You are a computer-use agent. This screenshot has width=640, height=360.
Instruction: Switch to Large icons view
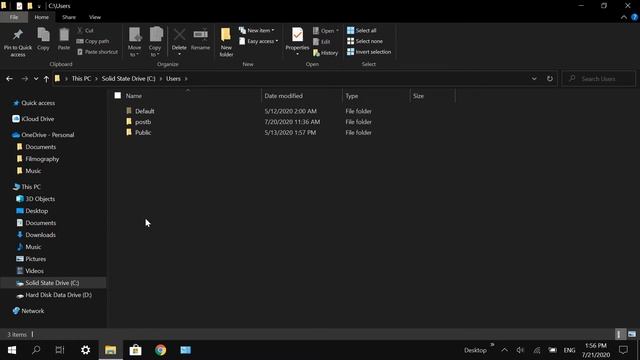click(x=631, y=334)
